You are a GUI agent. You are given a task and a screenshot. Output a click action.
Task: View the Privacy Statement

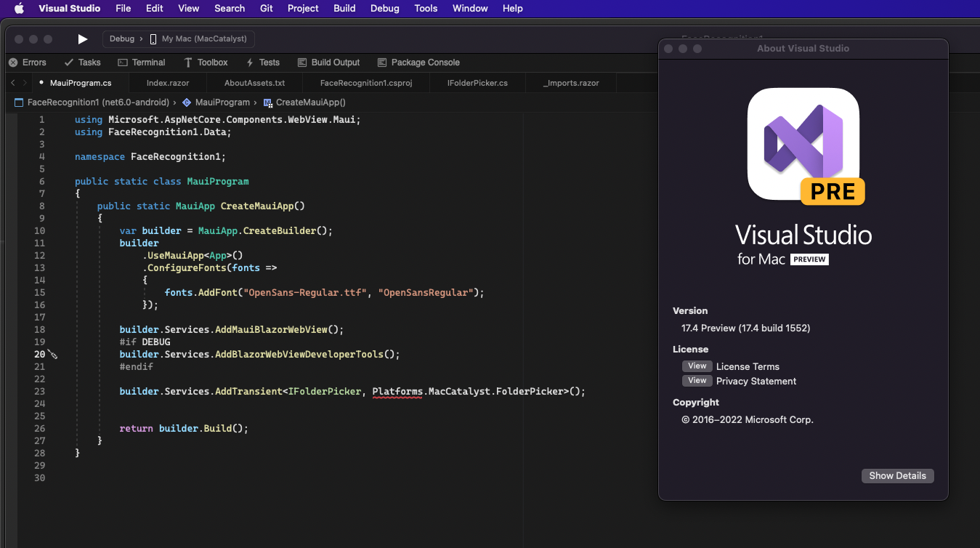click(697, 381)
